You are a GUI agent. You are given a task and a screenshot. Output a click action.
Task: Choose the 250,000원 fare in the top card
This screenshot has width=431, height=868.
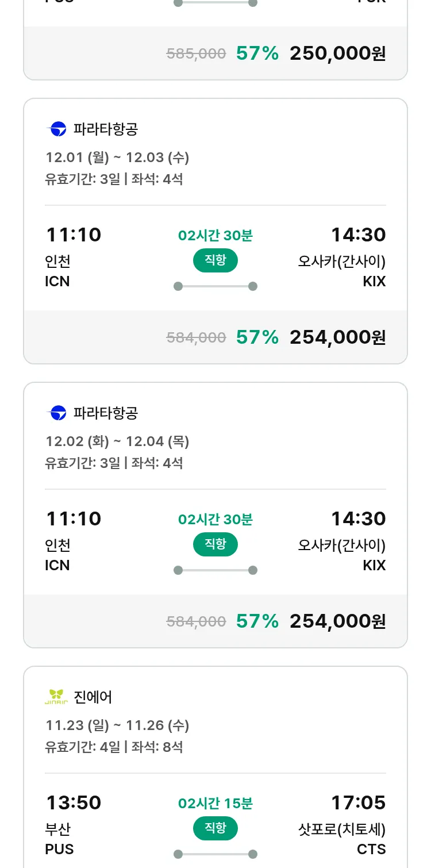337,53
